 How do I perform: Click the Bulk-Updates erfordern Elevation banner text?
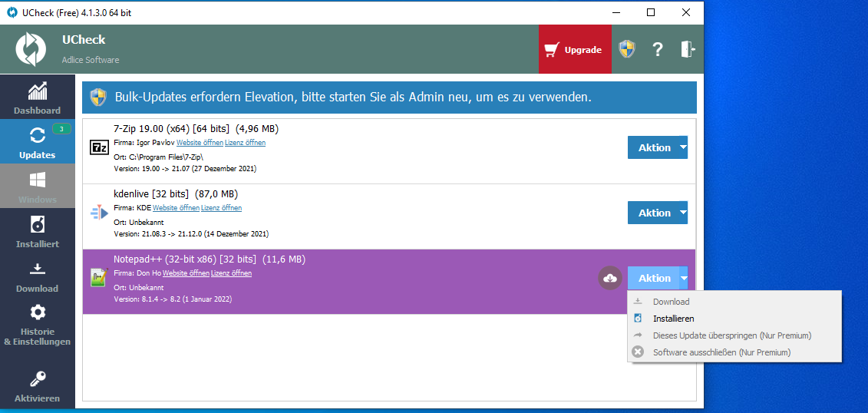[x=353, y=97]
